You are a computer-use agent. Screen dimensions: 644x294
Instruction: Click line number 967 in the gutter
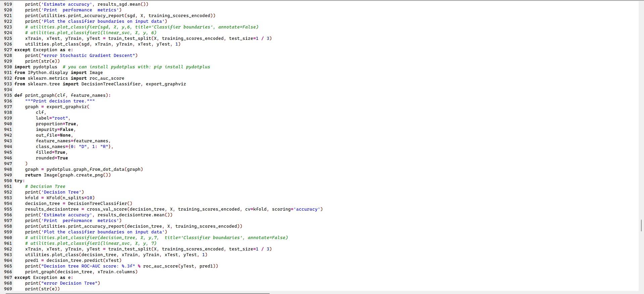[8, 278]
